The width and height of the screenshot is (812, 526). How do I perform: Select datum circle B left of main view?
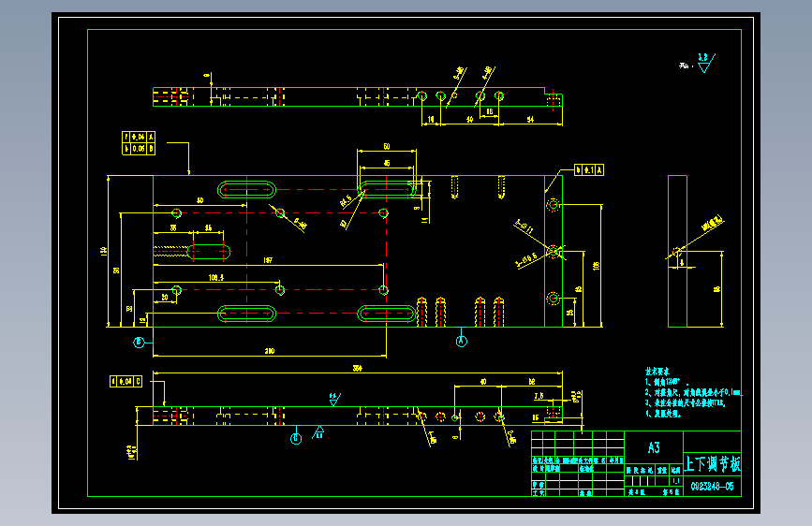coord(139,343)
